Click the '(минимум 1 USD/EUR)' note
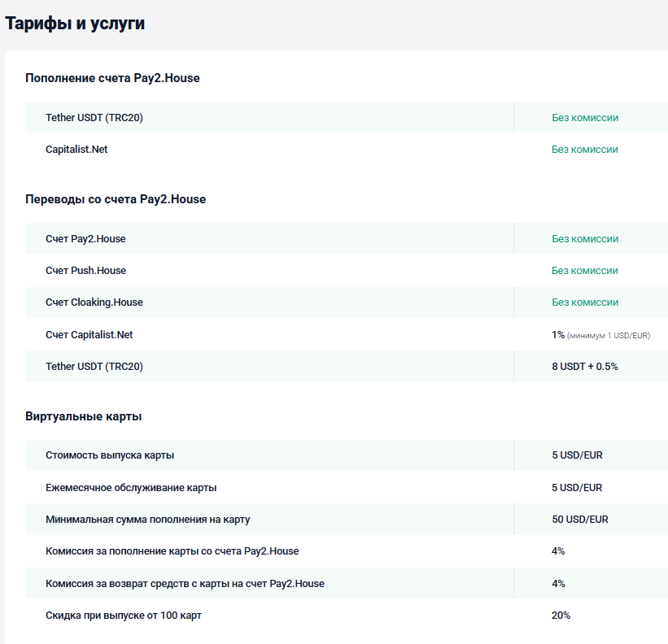Viewport: 668px width, 644px height. point(609,335)
